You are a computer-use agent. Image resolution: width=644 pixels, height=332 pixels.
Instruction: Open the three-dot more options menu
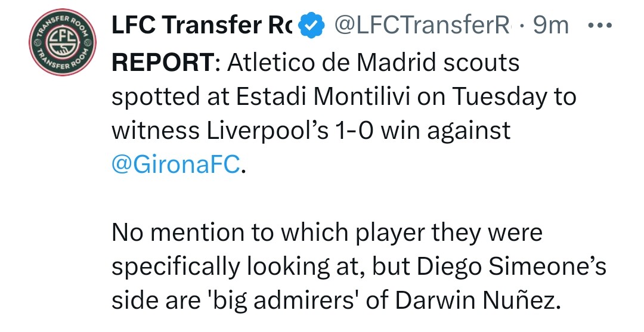click(x=600, y=26)
